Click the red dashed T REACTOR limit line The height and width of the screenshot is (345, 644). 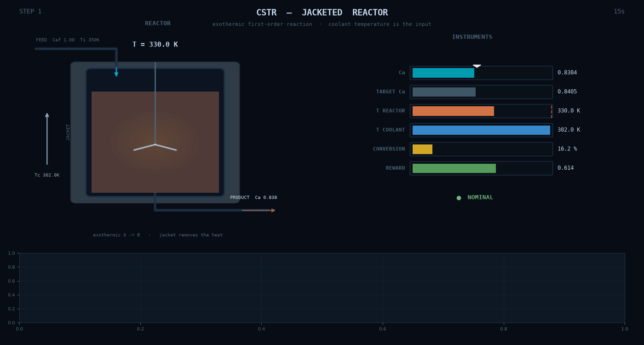[552, 111]
